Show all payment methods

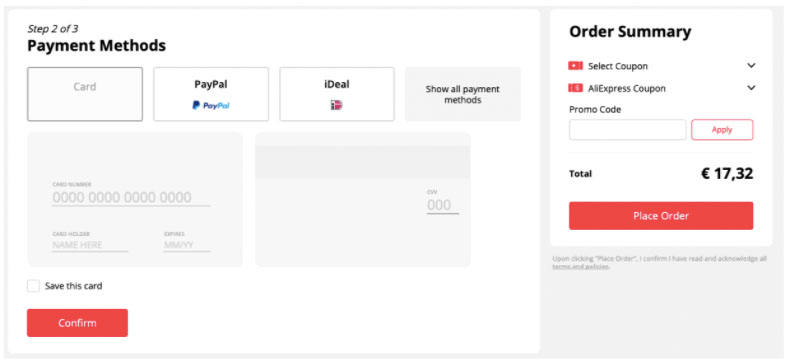(463, 94)
